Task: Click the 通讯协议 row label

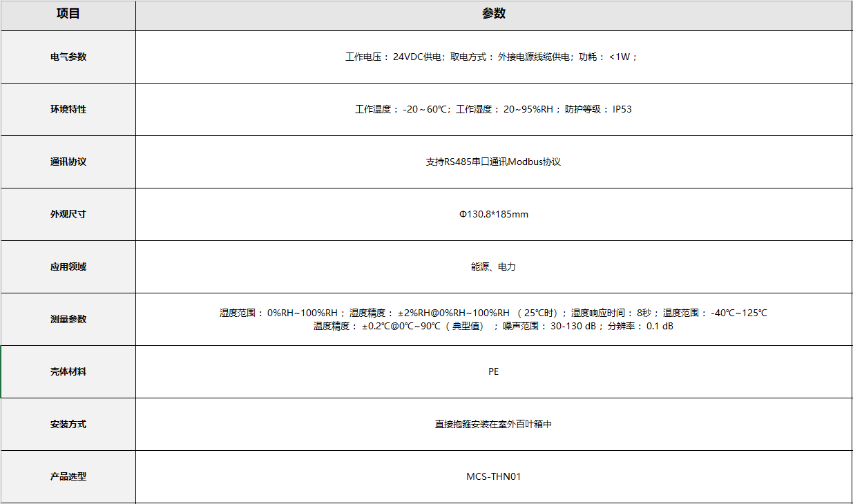Action: [67, 162]
